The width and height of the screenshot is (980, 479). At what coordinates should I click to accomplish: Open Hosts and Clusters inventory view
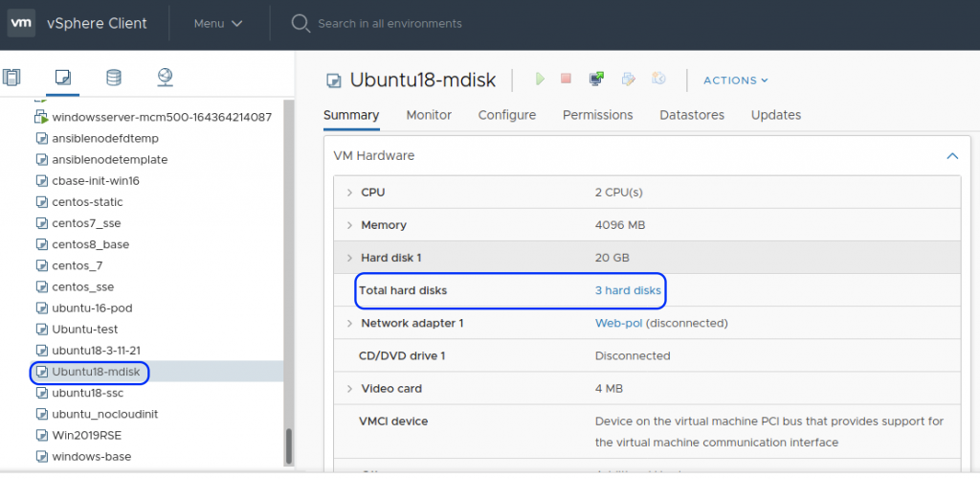pos(11,78)
